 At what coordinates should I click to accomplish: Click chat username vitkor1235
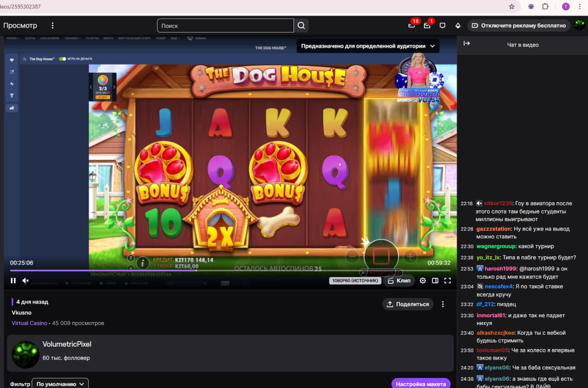498,204
